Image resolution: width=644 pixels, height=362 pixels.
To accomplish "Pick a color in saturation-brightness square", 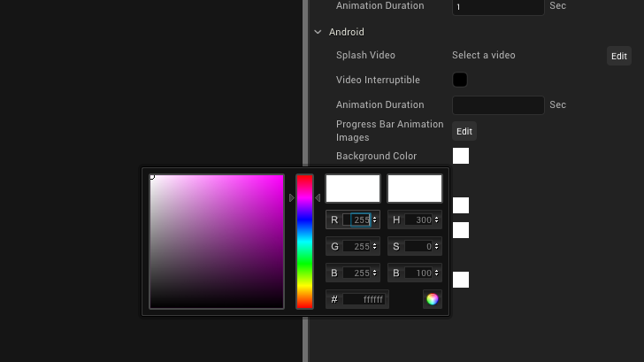I will 217,242.
